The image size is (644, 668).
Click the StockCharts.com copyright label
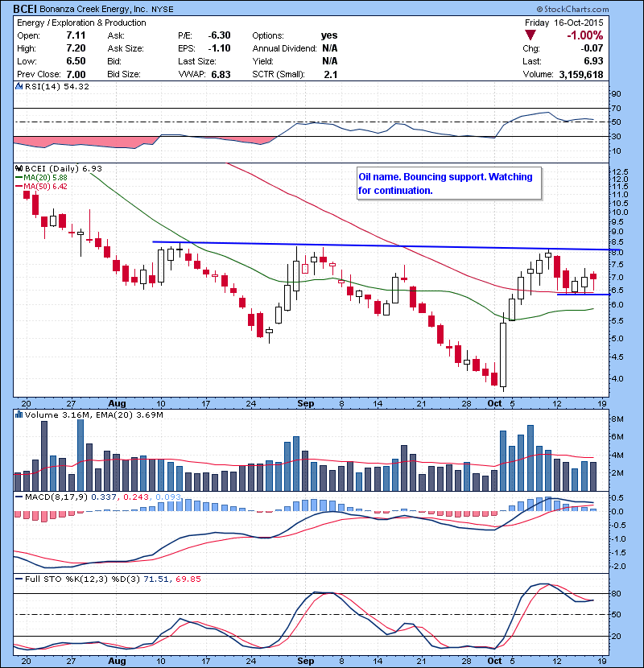point(572,9)
